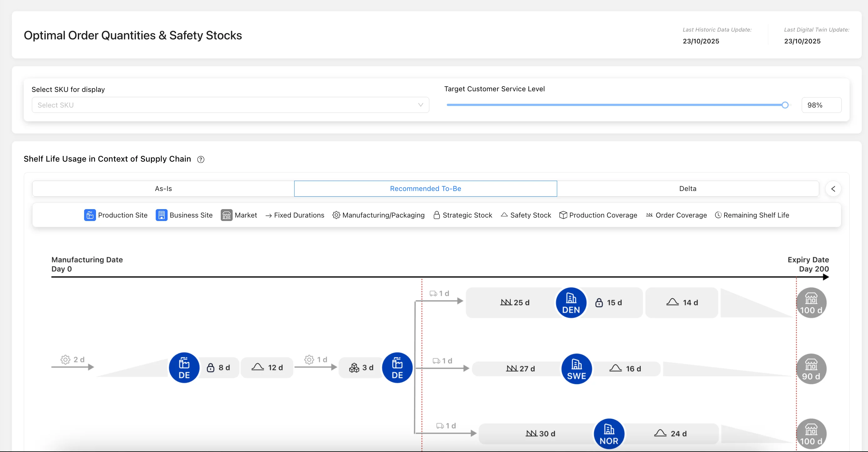
Task: Click the Order Coverage legend entry
Action: pos(676,215)
